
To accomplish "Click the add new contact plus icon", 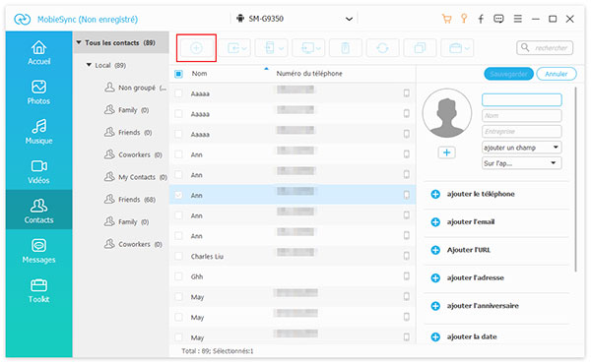I will pos(196,48).
